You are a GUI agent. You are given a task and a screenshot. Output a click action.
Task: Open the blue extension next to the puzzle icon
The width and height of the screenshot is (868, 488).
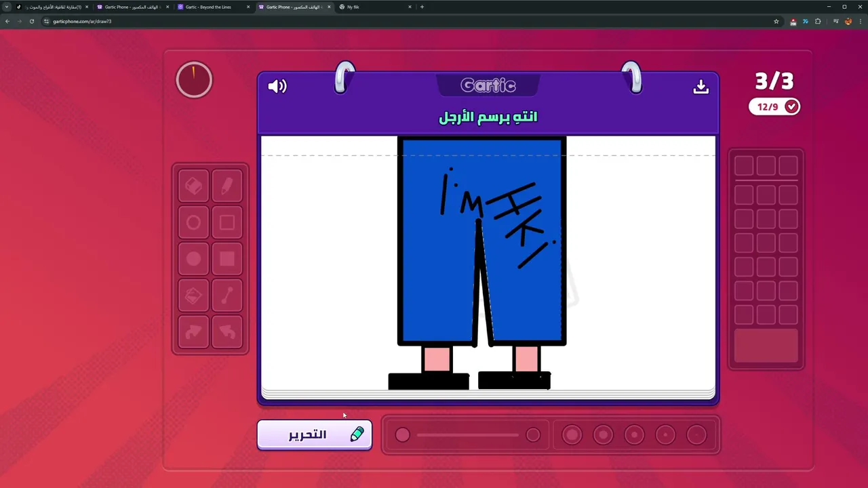coord(805,21)
